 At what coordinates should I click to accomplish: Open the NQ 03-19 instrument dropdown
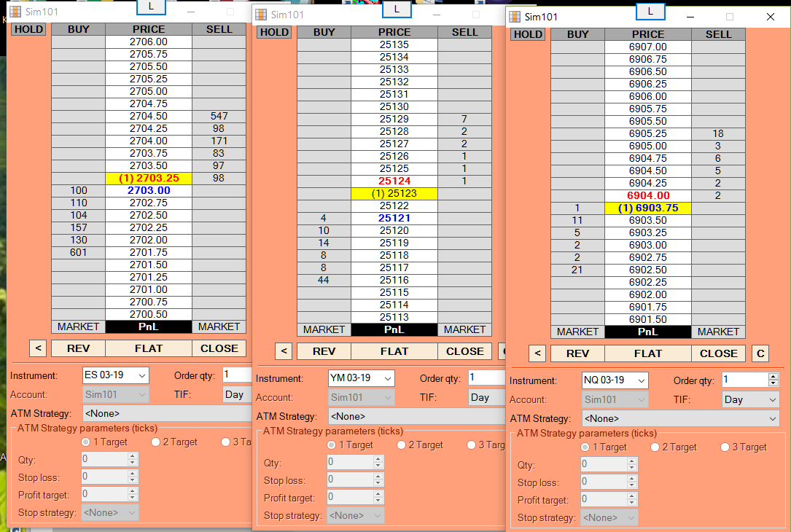[615, 380]
